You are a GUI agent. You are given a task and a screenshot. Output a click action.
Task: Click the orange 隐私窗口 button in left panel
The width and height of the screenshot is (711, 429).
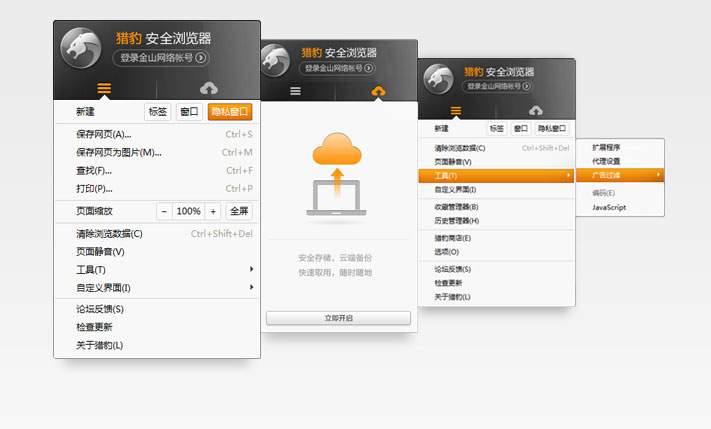[x=229, y=112]
